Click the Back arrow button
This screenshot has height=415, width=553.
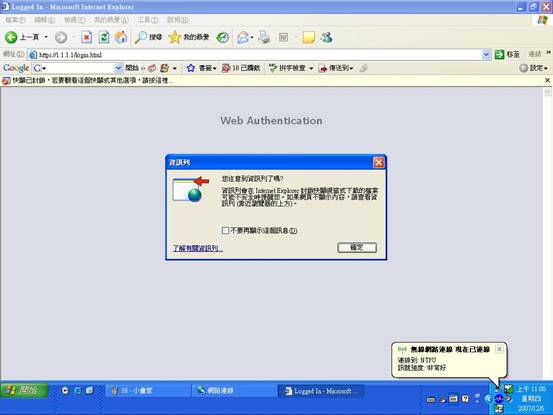[11, 37]
